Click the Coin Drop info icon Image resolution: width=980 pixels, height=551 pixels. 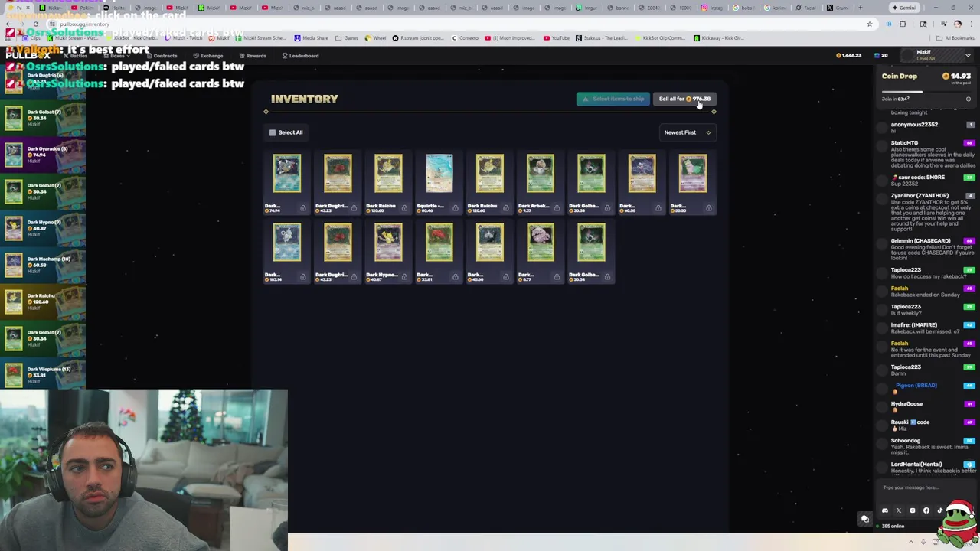tap(968, 99)
